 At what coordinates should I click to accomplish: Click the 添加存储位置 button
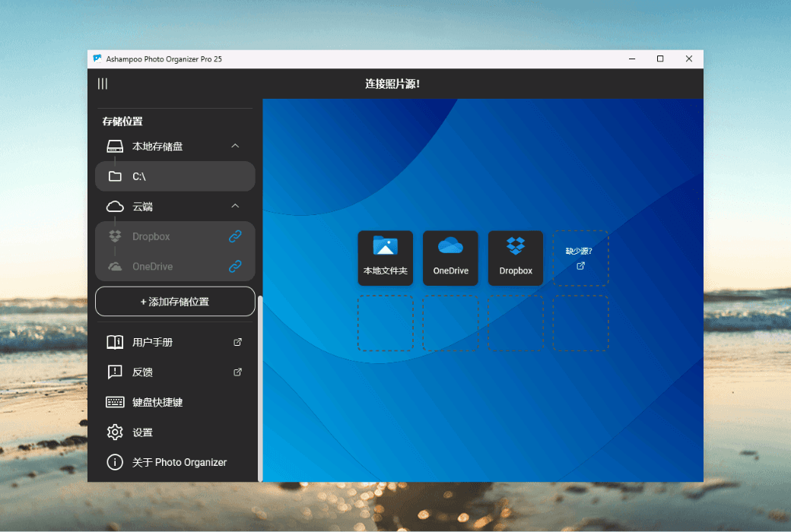tap(175, 302)
